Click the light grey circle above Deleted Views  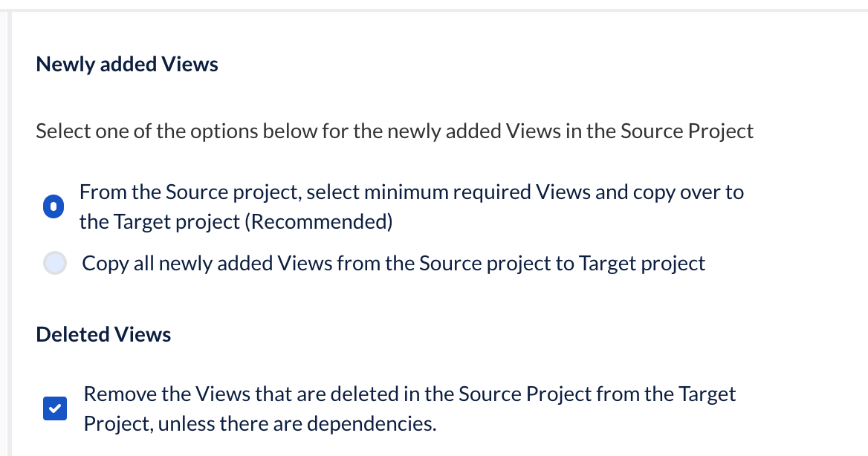coord(55,263)
